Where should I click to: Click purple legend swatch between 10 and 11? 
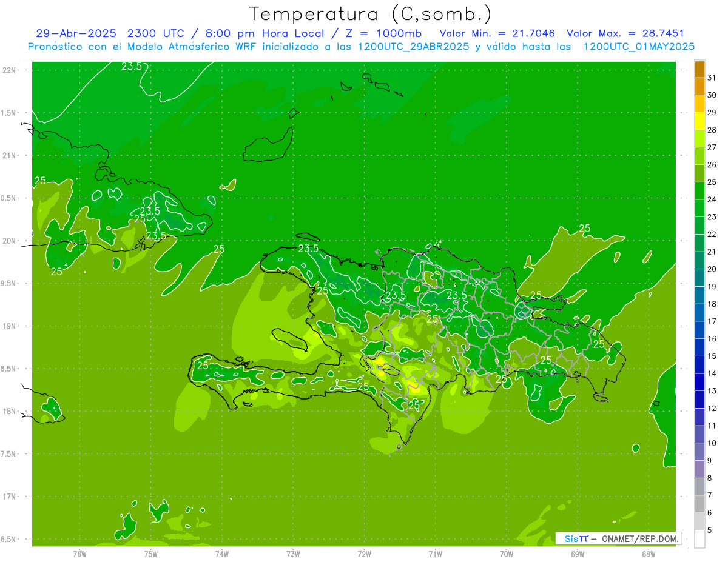click(699, 435)
